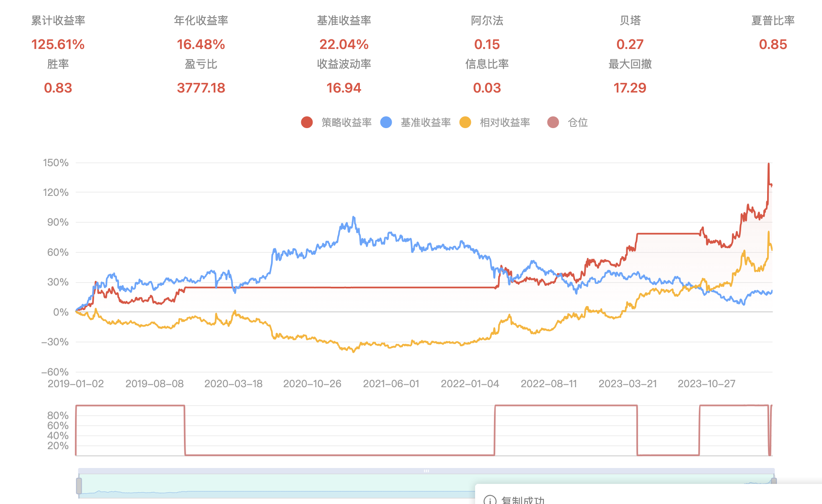Toggle the blue 基准收益率 legend circle

(x=386, y=122)
